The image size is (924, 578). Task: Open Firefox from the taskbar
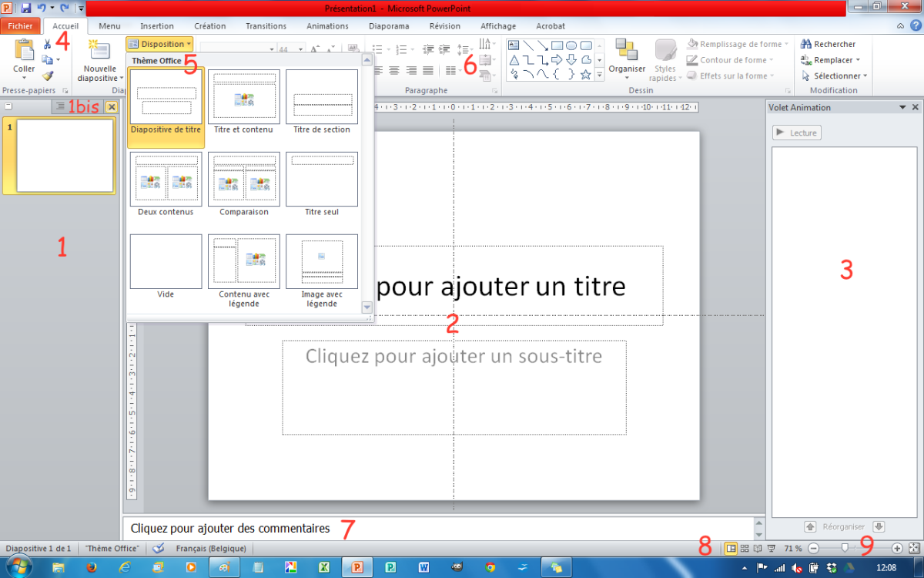[x=92, y=567]
